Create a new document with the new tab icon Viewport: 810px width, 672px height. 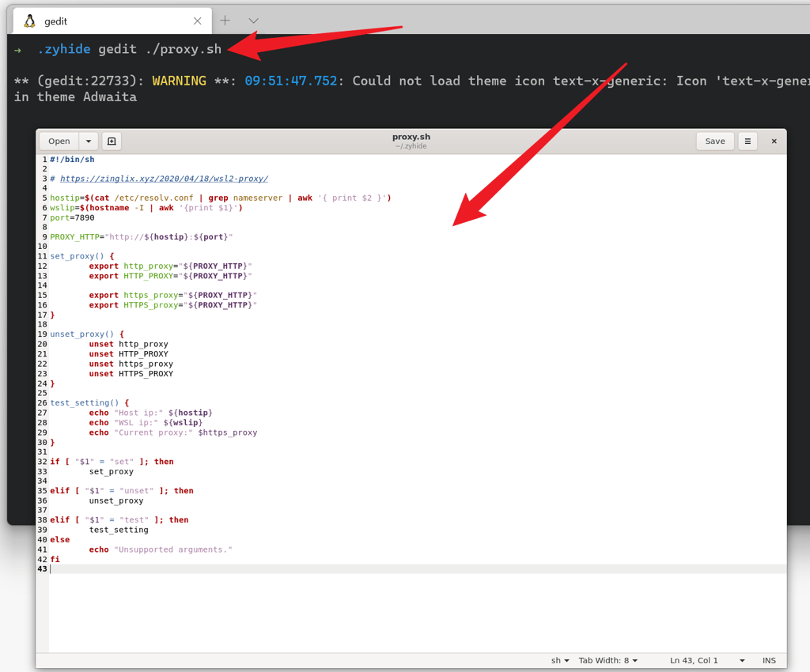coord(112,141)
